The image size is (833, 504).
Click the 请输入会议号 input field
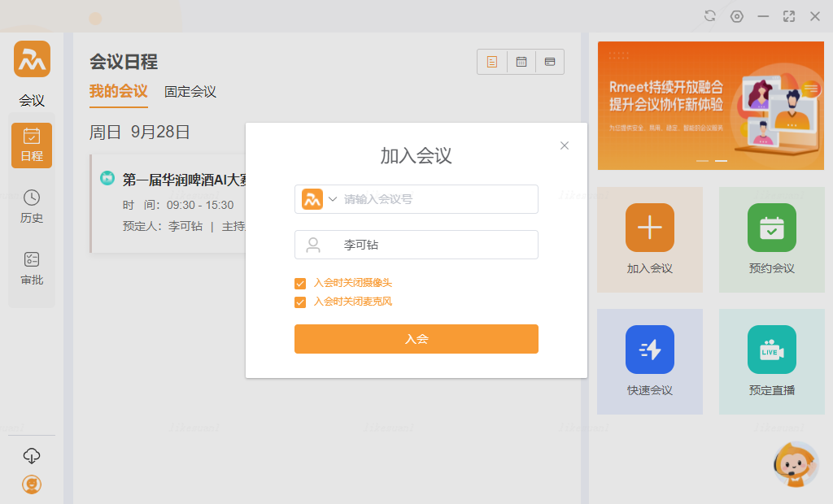tap(435, 199)
